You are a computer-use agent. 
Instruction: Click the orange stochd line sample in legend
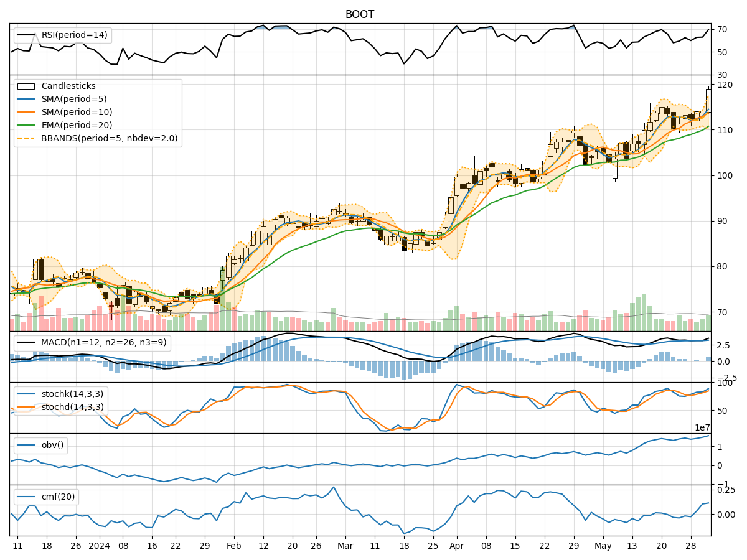26,406
